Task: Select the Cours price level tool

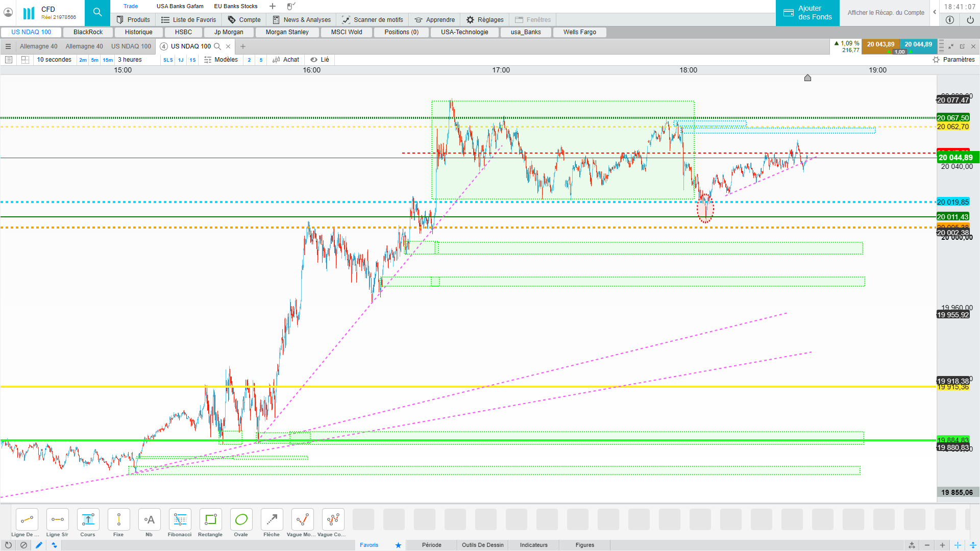Action: pyautogui.click(x=88, y=520)
